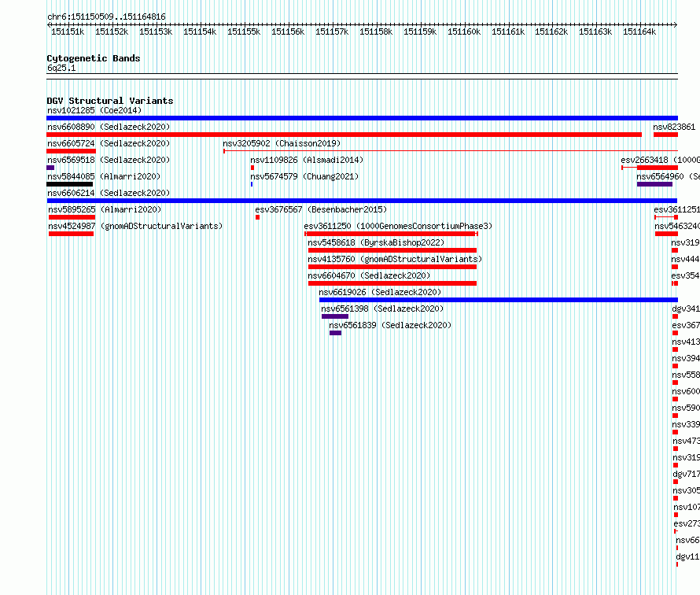Viewport: 700px width, 595px height.
Task: Click the chr6:151150509..151164816 region label
Action: [106, 17]
